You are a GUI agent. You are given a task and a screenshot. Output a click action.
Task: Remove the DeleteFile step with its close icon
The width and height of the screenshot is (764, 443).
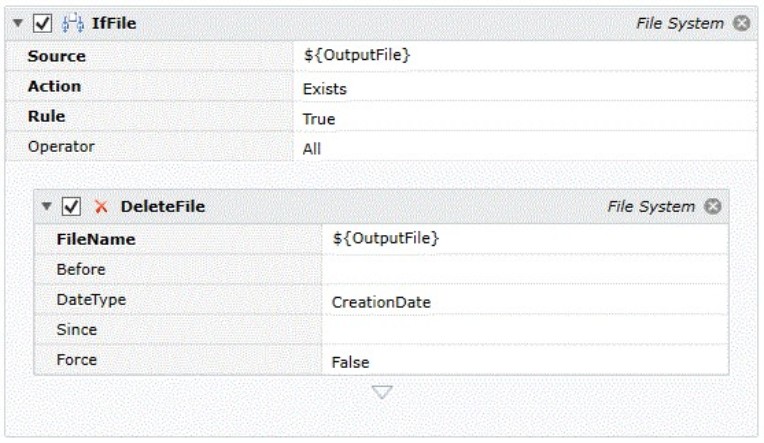(x=712, y=206)
